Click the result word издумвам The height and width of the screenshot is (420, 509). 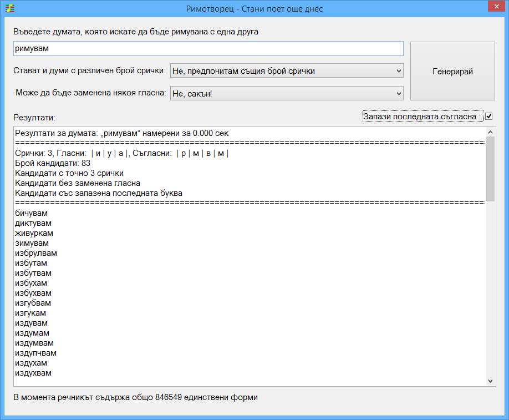coord(34,343)
